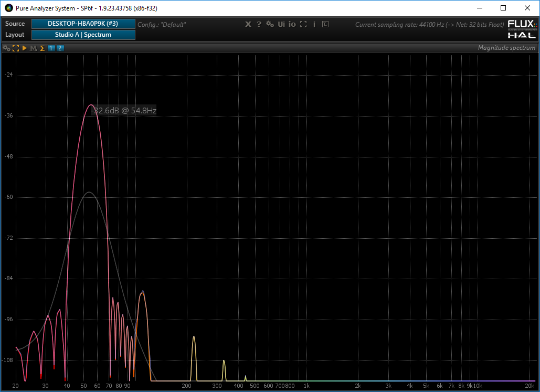540x392 pixels.
Task: Click the Pure Analyzer app icon in title bar
Action: 8,8
